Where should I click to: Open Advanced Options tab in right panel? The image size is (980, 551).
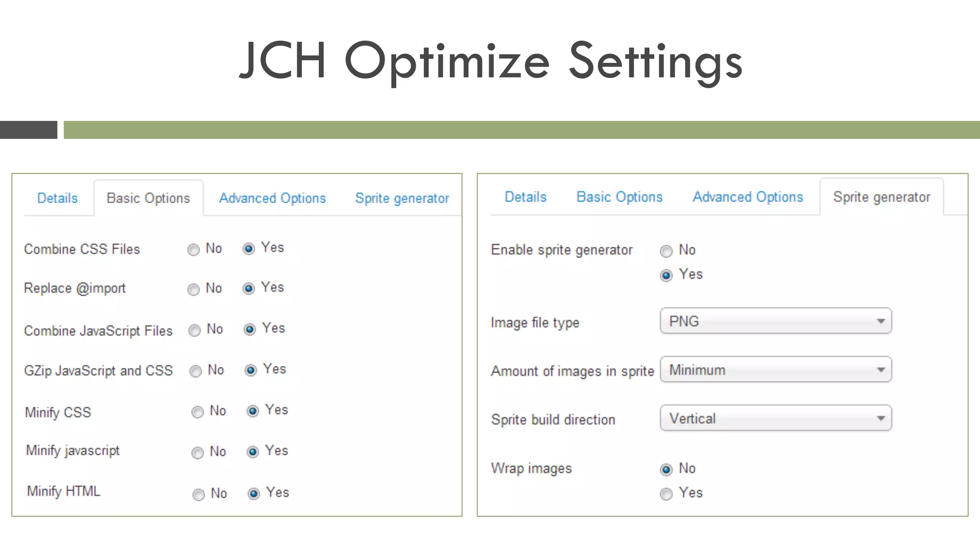(x=748, y=197)
